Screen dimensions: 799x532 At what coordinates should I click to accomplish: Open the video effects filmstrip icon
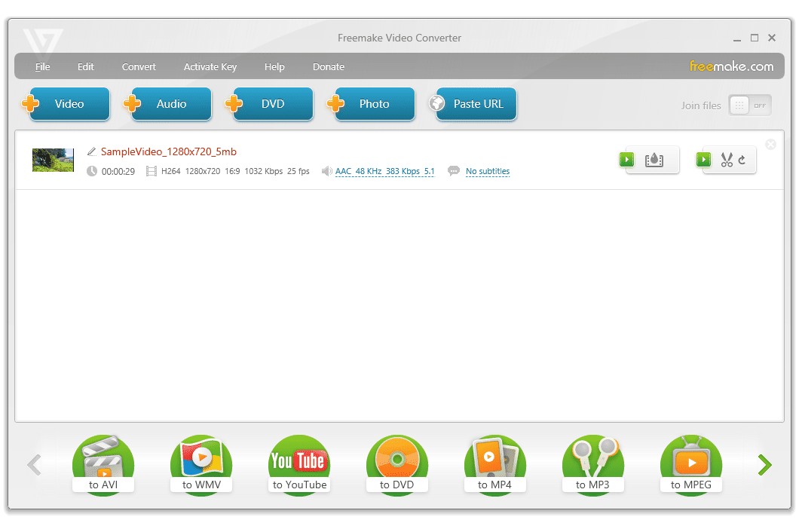click(x=654, y=160)
